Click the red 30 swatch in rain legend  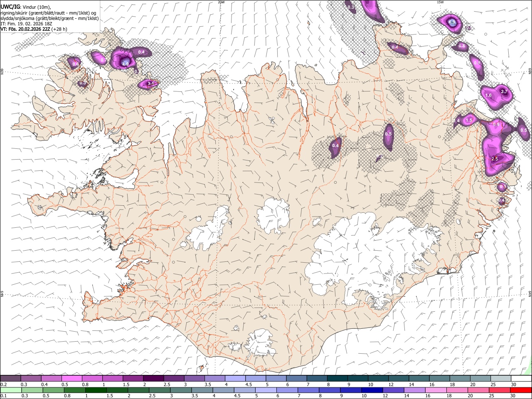tap(521, 390)
